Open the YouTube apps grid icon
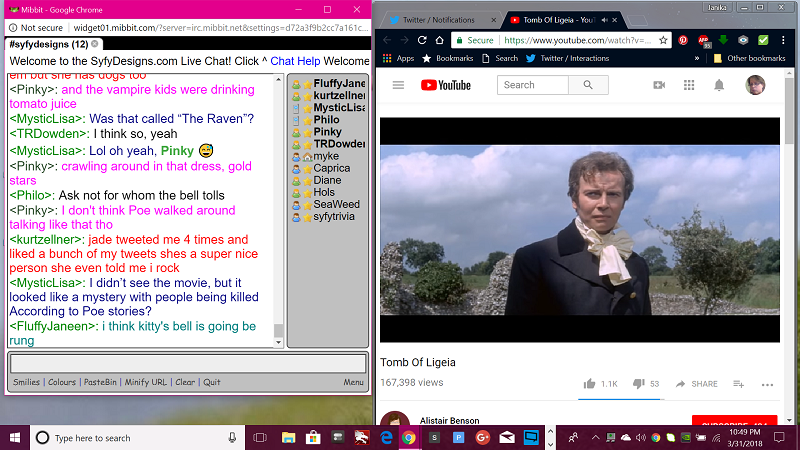 (689, 85)
